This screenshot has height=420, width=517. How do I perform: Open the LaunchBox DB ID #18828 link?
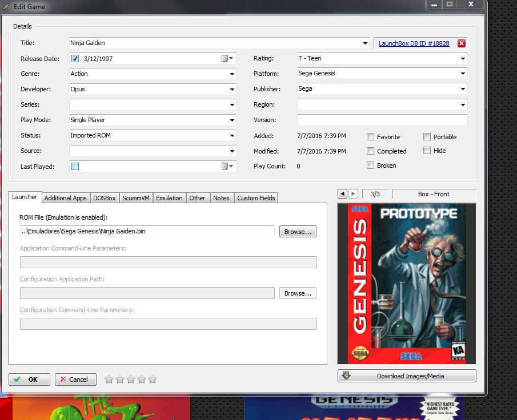[414, 43]
